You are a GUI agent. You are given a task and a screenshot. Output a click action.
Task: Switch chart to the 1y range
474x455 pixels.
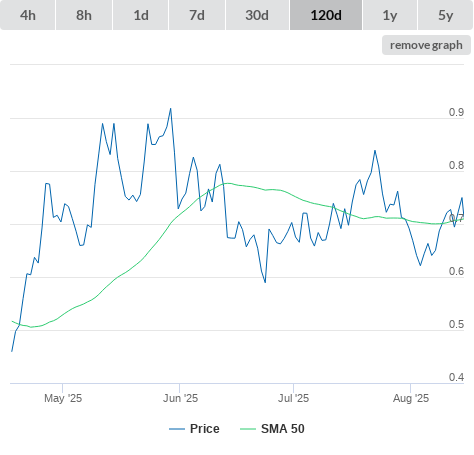click(390, 15)
